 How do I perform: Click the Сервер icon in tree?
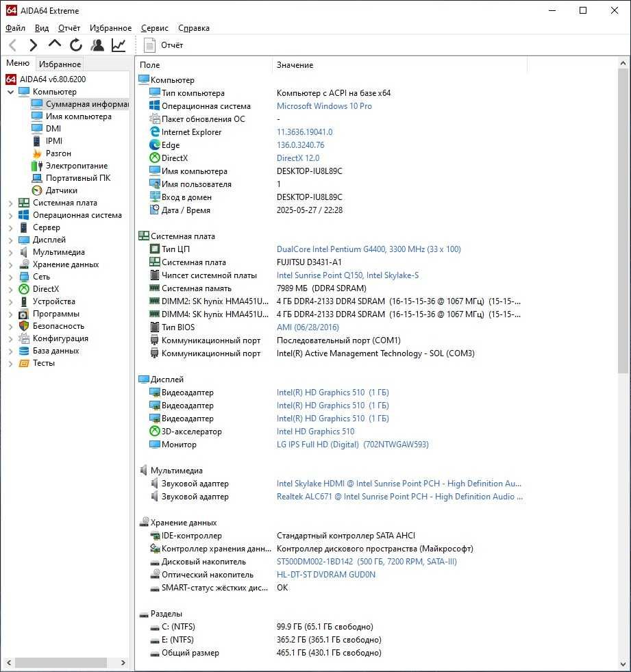[x=24, y=227]
